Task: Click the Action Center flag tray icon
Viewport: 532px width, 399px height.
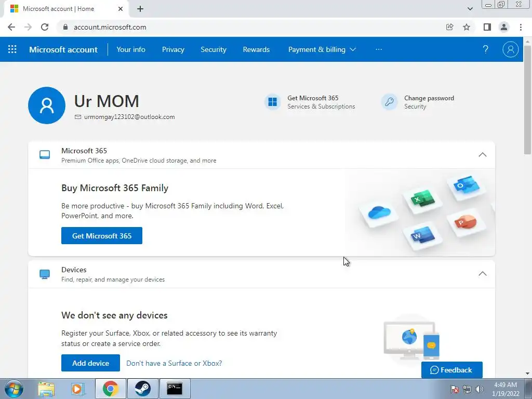Action: click(x=455, y=389)
